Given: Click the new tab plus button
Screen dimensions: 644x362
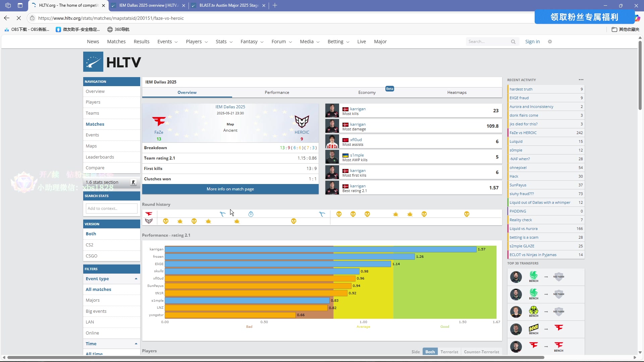Looking at the screenshot, I should [275, 5].
